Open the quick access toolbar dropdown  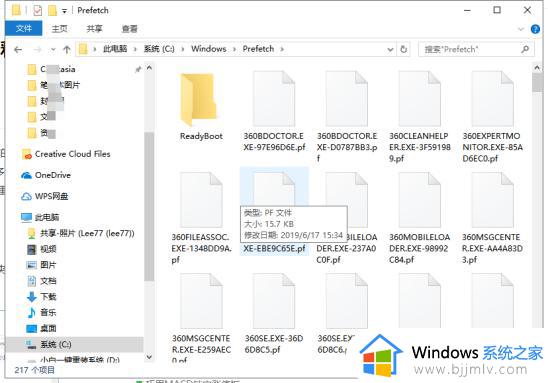[x=64, y=11]
